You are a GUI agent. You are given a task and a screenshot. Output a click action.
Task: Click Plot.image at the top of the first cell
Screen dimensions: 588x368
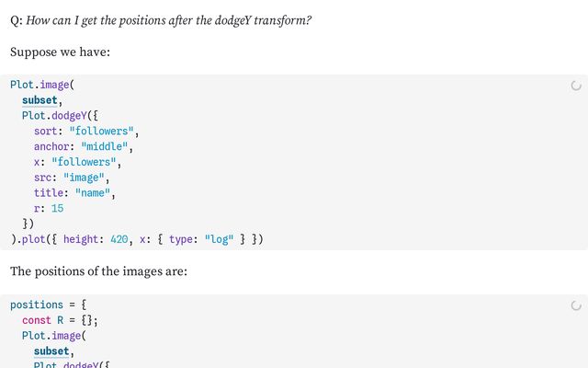[x=40, y=85]
